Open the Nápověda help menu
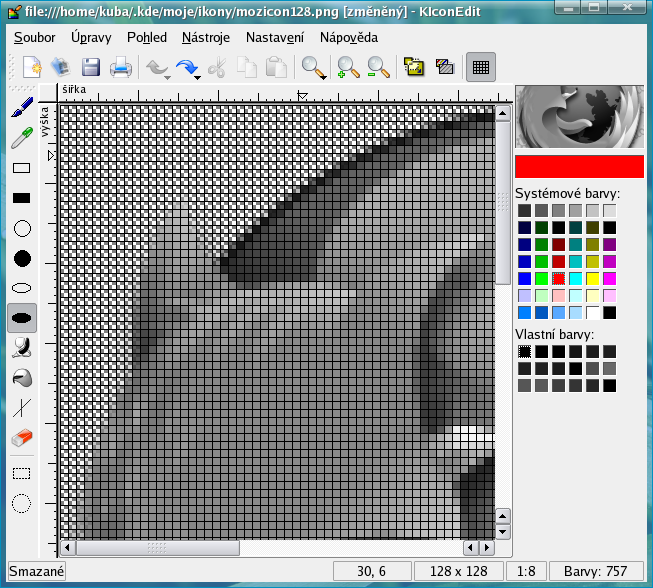Image resolution: width=653 pixels, height=588 pixels. click(x=349, y=38)
